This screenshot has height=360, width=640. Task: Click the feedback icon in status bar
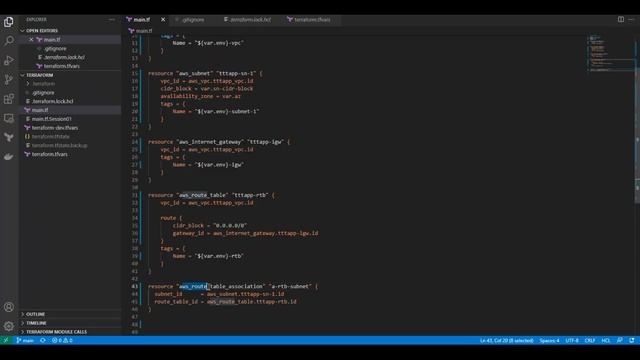click(x=620, y=340)
